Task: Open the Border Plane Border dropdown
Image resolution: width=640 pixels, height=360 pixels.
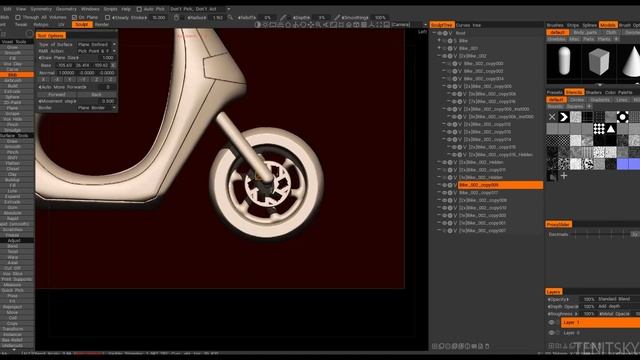Action: click(x=97, y=108)
